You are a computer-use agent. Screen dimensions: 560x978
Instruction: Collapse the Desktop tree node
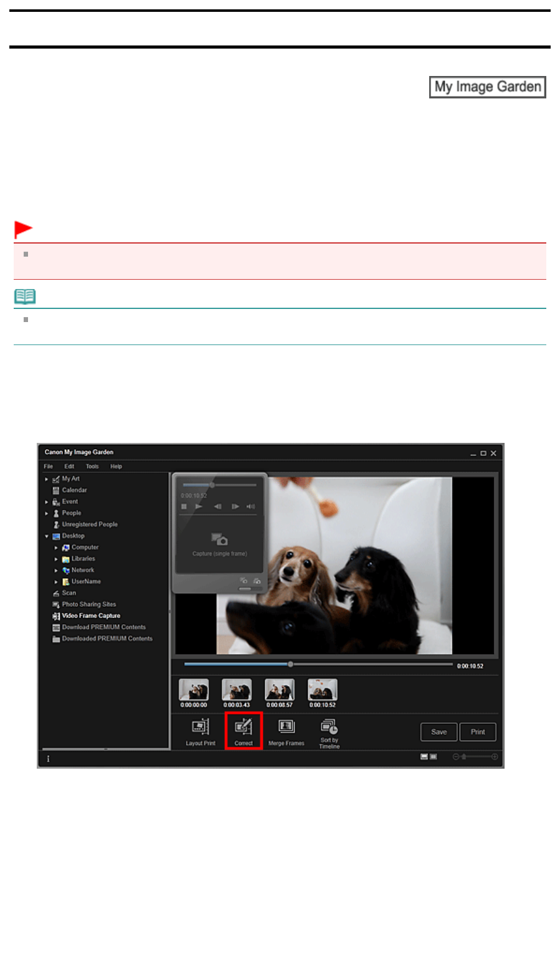click(x=46, y=536)
